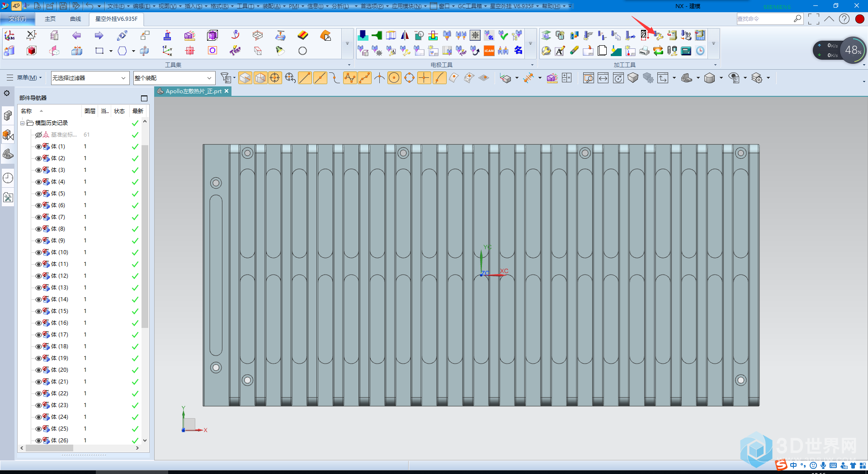
Task: Open the rectangle tool dropdown arrow
Action: point(111,51)
